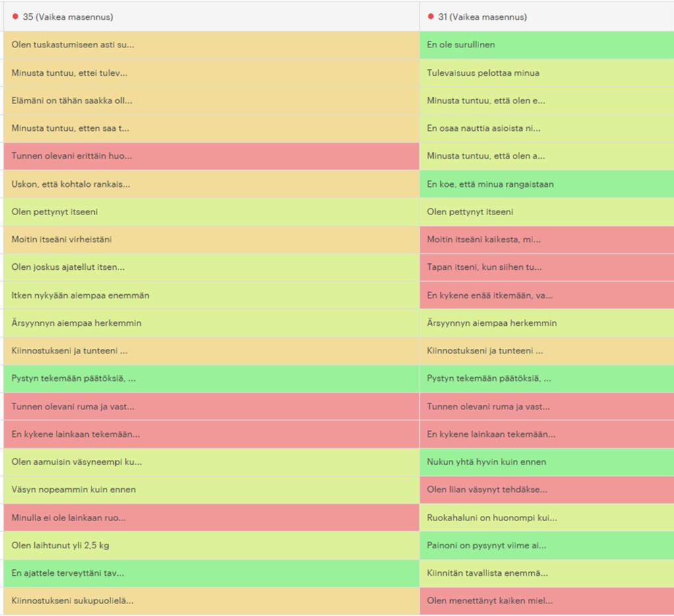Select 'Tapan itseni, kun siihen tu...' cell

[x=547, y=267]
